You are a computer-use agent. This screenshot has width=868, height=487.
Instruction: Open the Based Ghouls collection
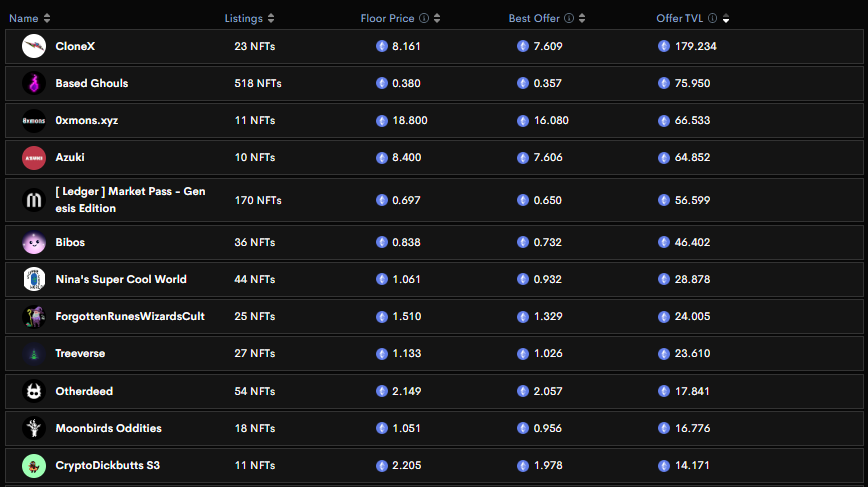pos(91,84)
